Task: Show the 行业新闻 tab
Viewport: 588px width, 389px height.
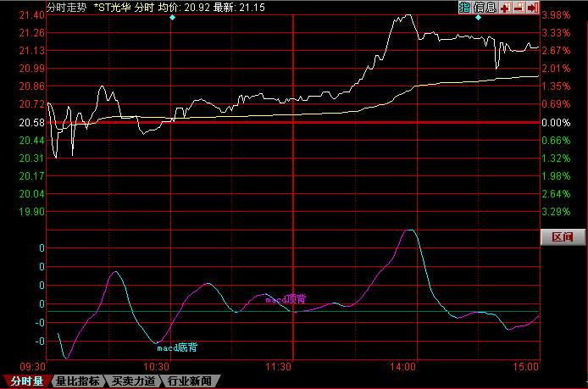Action: click(190, 381)
